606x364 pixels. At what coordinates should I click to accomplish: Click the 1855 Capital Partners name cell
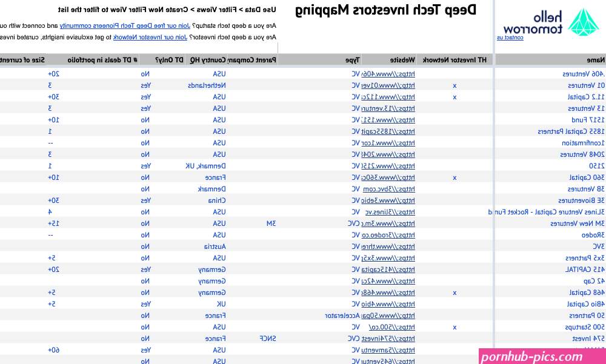pos(571,131)
